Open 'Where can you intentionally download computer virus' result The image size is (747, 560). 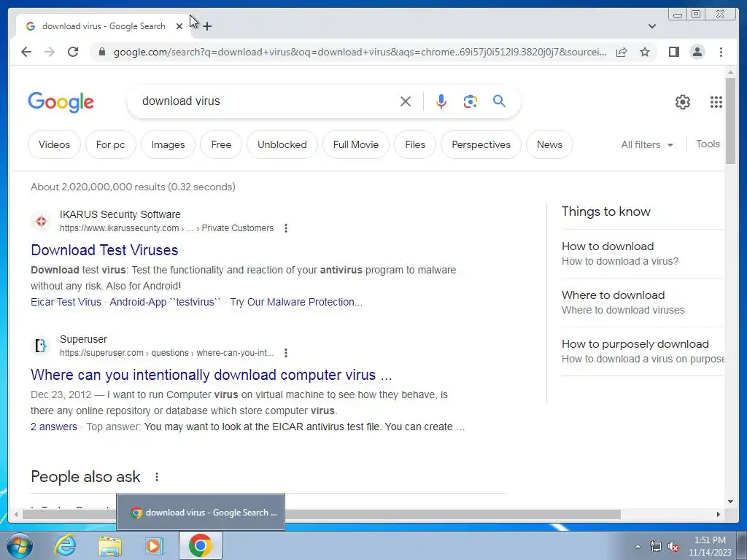211,375
